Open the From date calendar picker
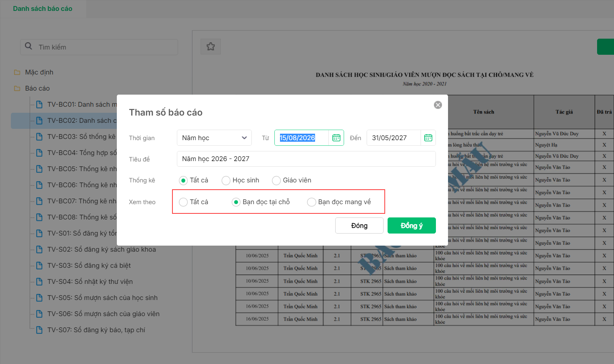Image resolution: width=614 pixels, height=364 pixels. (336, 138)
